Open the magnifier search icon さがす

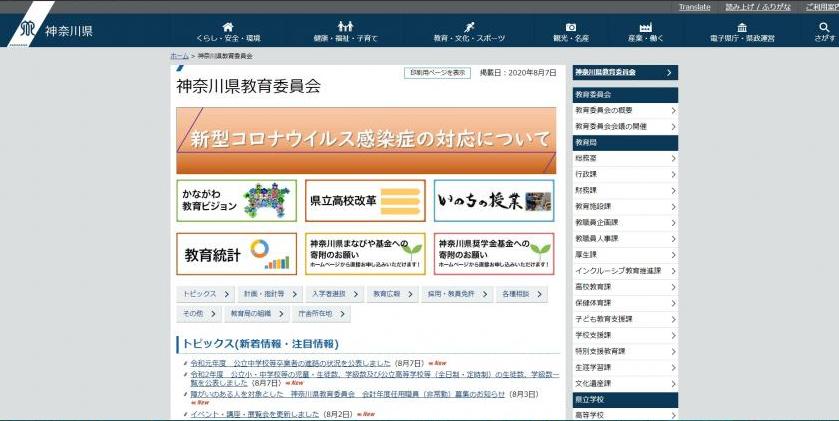pos(824,27)
